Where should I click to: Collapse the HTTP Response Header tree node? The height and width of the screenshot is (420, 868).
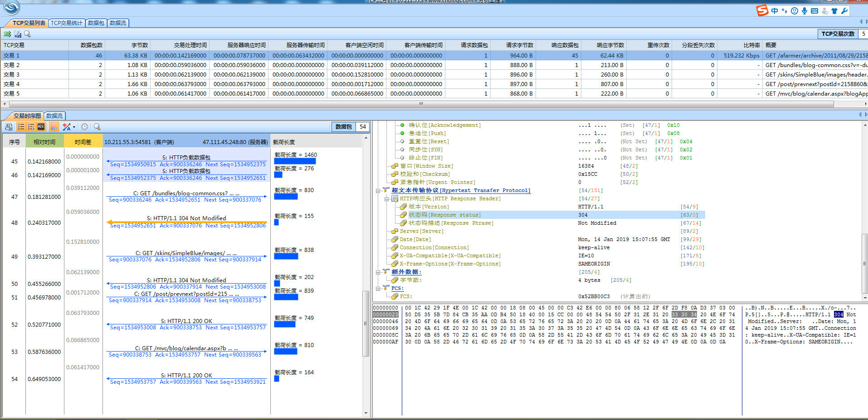click(x=386, y=199)
